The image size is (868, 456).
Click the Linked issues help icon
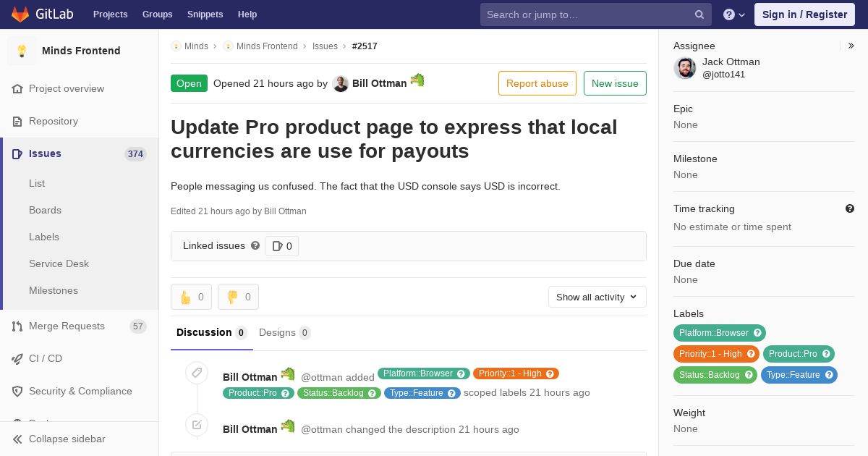pyautogui.click(x=255, y=245)
